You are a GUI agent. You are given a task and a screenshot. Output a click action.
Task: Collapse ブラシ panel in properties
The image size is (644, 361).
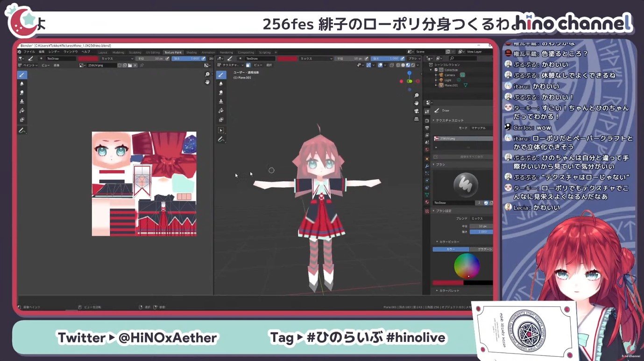pyautogui.click(x=440, y=165)
